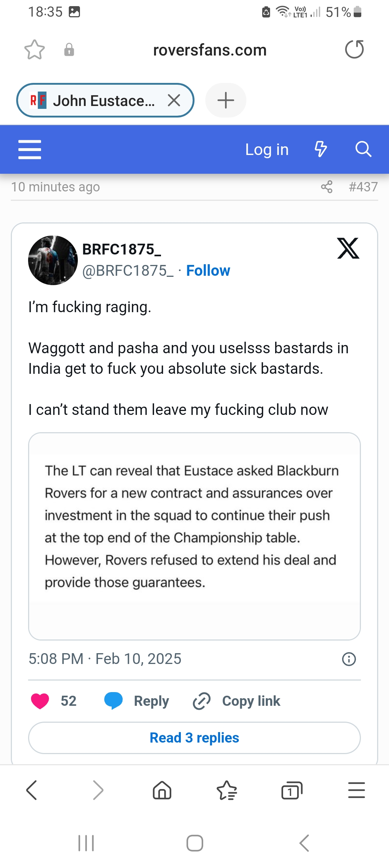
Task: Reload the page with refresh icon
Action: coord(354,49)
